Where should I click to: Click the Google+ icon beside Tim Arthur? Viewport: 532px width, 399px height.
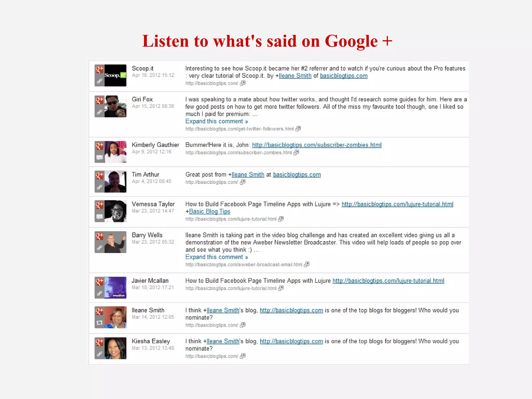[x=99, y=176]
